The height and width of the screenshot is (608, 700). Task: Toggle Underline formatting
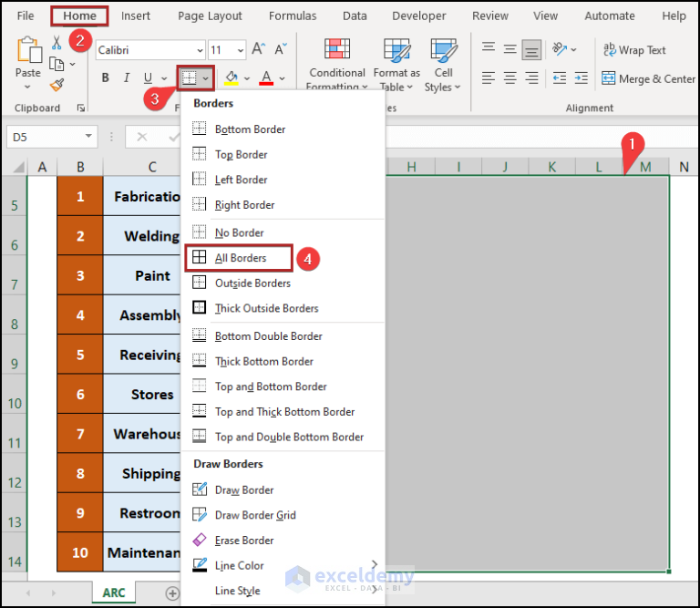149,77
